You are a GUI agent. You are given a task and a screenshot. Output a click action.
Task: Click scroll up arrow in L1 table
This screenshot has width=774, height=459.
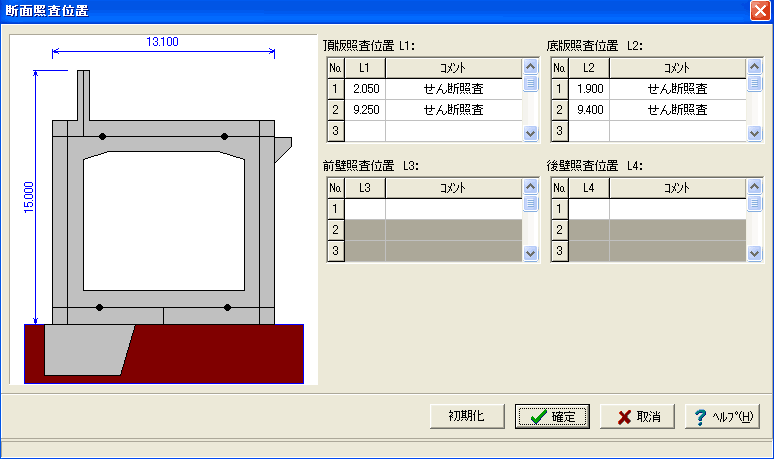[x=531, y=66]
